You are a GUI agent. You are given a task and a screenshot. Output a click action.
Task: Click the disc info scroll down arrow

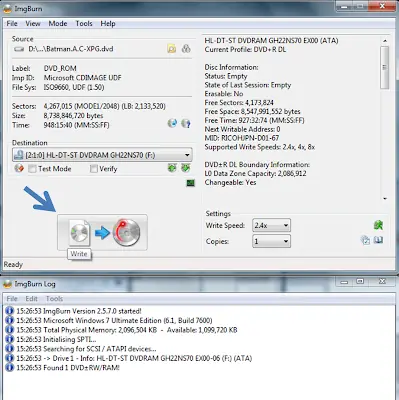pyautogui.click(x=385, y=199)
